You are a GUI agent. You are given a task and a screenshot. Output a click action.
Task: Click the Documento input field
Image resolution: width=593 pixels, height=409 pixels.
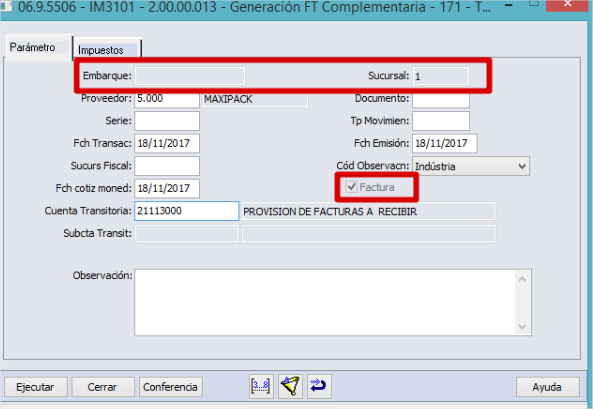(441, 100)
